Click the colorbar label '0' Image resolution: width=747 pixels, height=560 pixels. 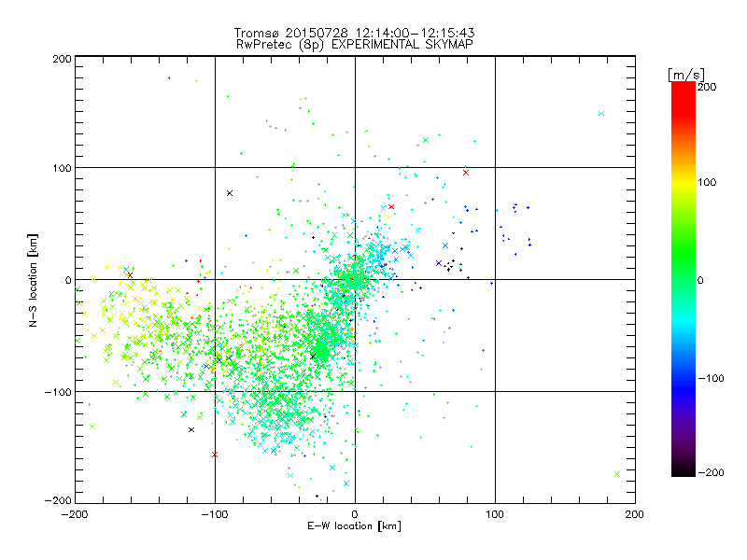[700, 280]
